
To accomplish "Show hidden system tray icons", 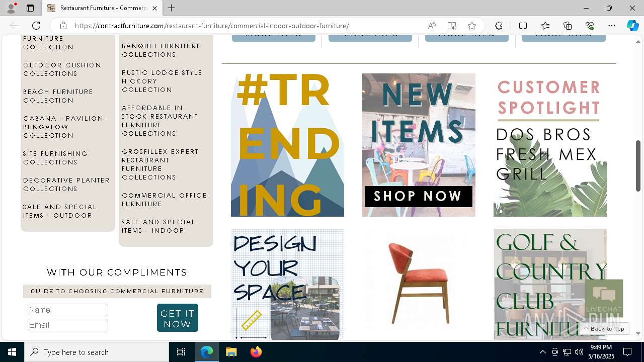I will tap(542, 352).
